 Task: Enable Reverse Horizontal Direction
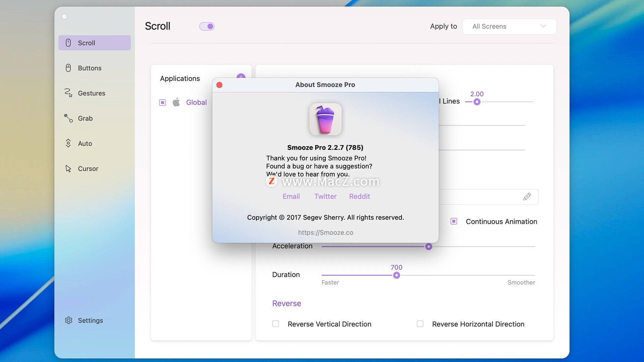420,324
